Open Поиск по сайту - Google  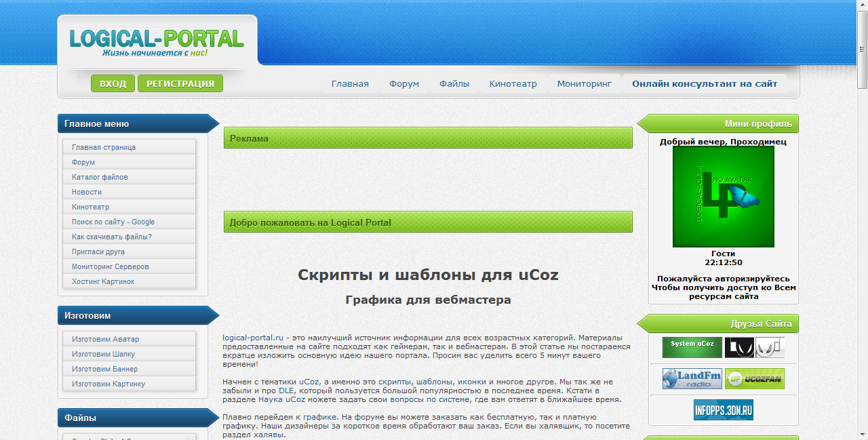click(130, 222)
